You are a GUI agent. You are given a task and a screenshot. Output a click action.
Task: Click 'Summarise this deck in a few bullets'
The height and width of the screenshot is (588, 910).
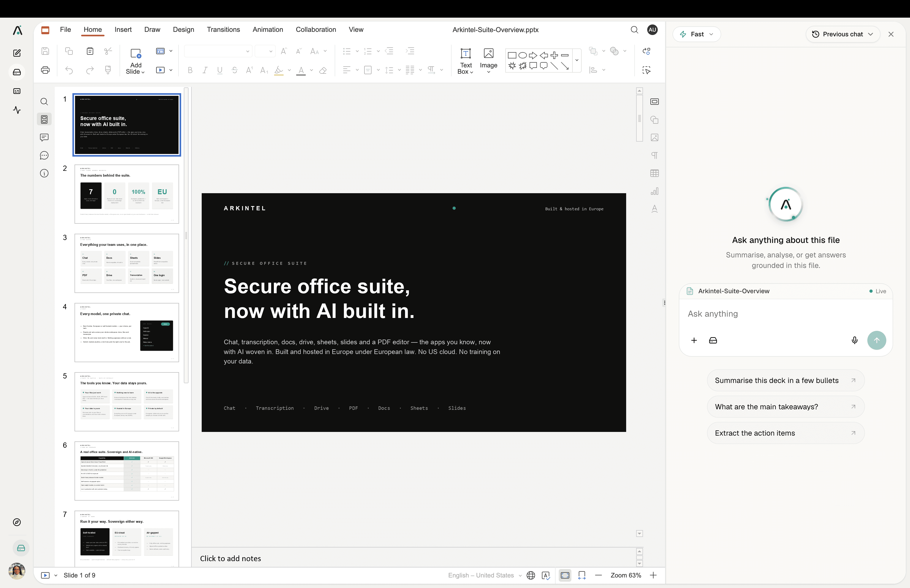(x=785, y=381)
